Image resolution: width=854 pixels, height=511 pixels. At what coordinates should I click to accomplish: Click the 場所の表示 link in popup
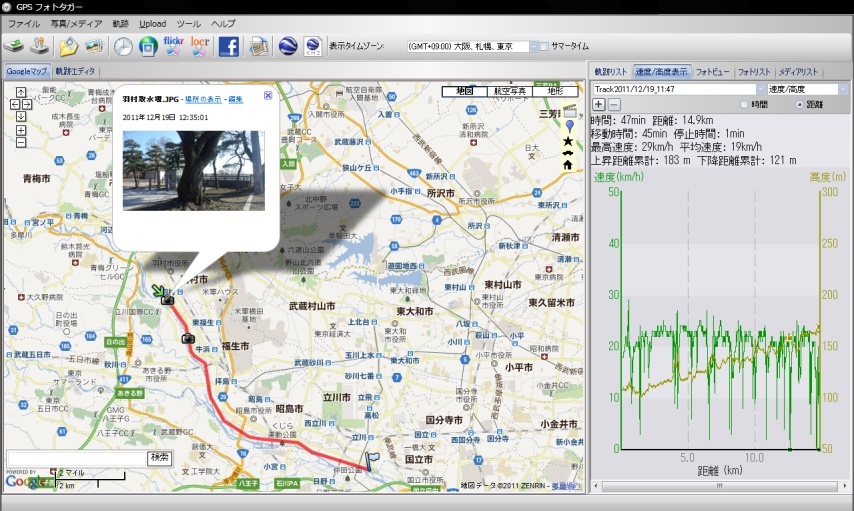204,99
